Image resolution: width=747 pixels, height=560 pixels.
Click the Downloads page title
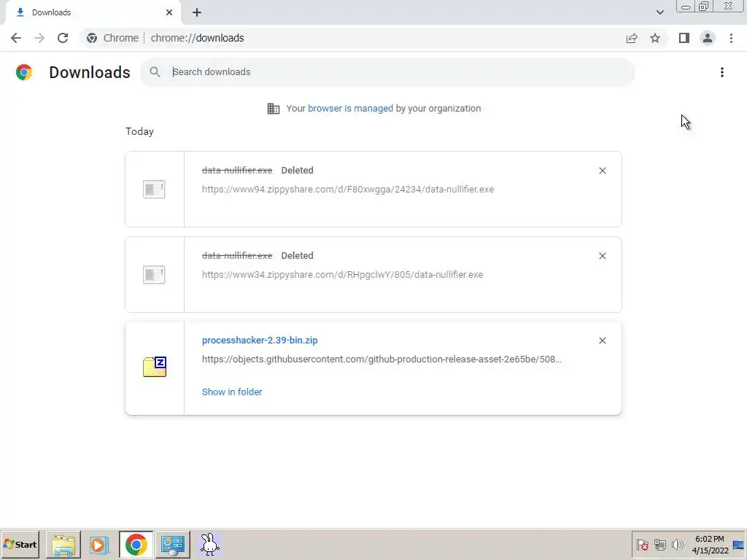coord(90,72)
